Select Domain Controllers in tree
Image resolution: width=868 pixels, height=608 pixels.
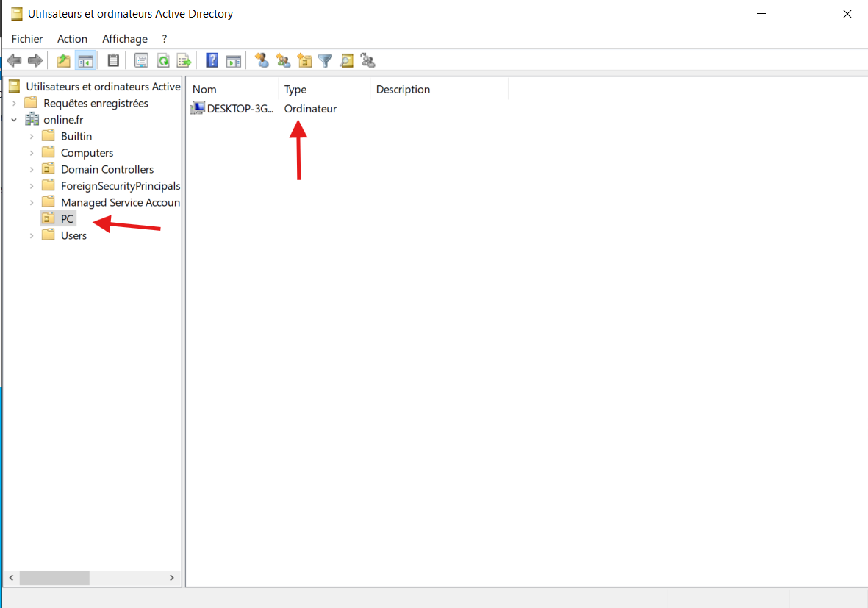[x=107, y=169]
